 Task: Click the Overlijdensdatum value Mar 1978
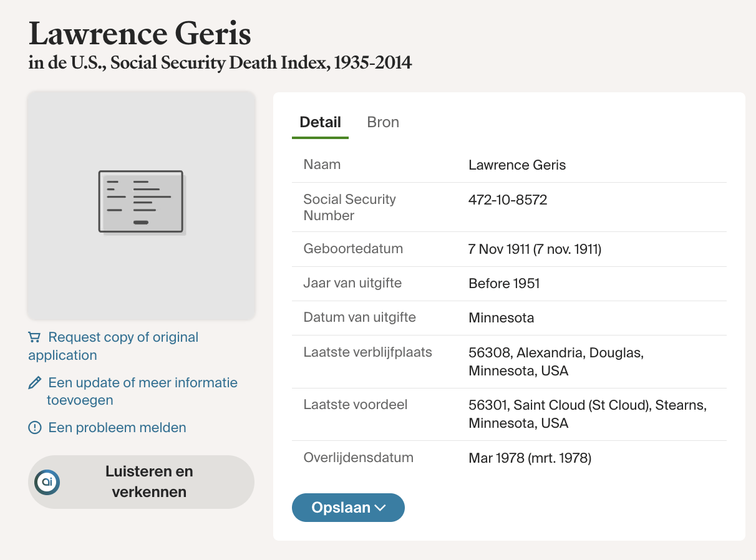click(x=530, y=458)
